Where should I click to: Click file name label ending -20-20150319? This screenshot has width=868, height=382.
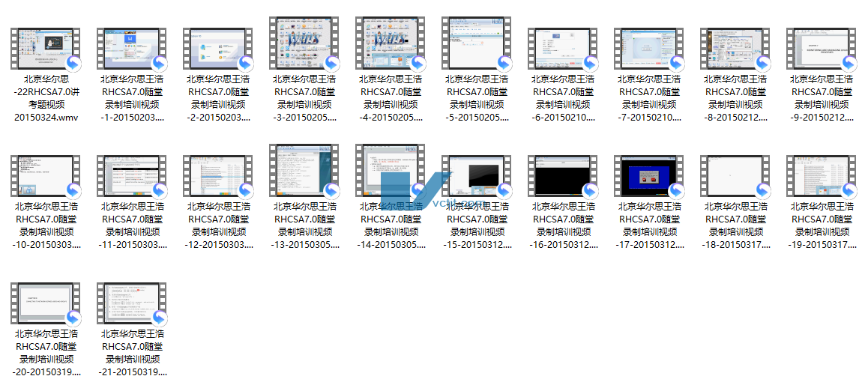tap(46, 353)
